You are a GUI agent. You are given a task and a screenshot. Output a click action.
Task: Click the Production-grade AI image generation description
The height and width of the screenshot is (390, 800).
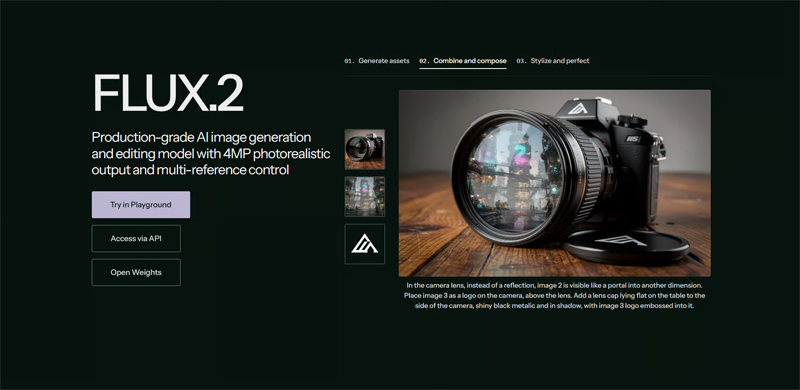211,154
